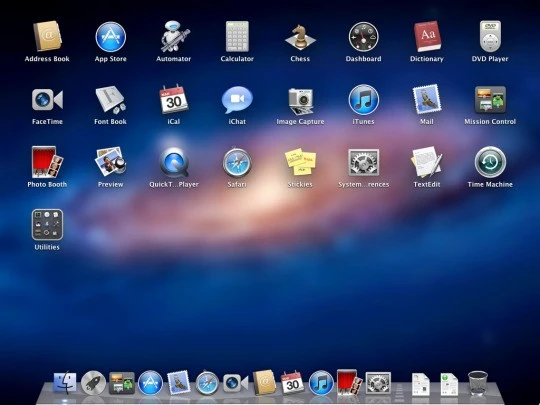Viewport: 540px width, 405px height.
Task: Open DVD Player
Action: click(x=490, y=36)
